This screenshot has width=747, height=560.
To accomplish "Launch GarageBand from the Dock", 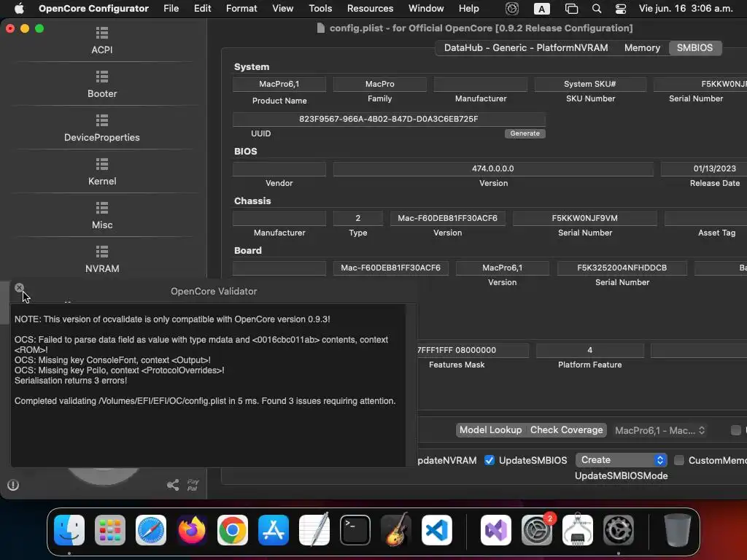I will (x=396, y=530).
